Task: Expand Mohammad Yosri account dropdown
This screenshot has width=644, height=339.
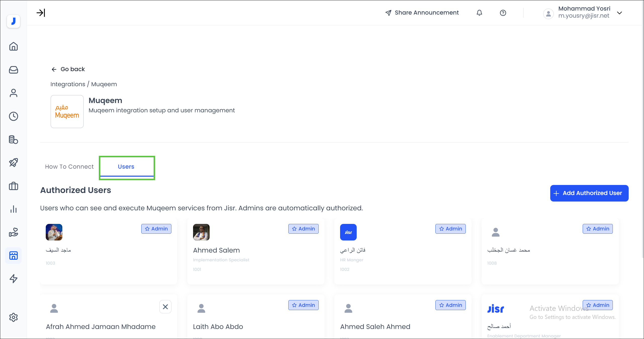Action: coord(620,13)
